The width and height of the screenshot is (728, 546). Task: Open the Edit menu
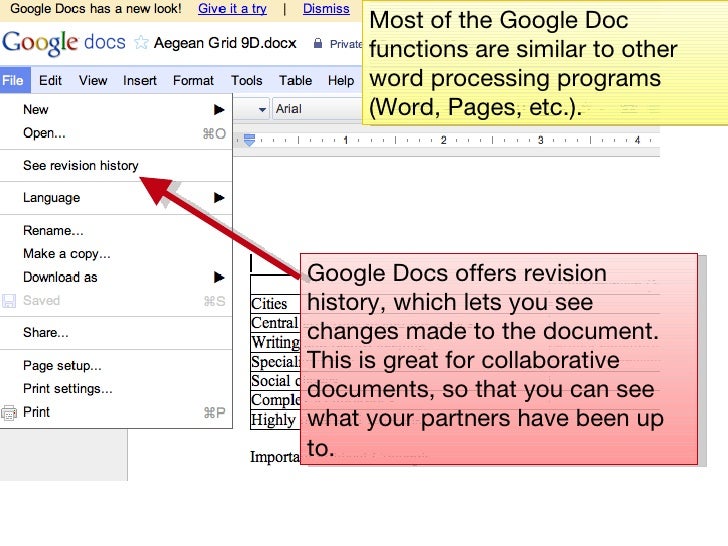pos(50,80)
